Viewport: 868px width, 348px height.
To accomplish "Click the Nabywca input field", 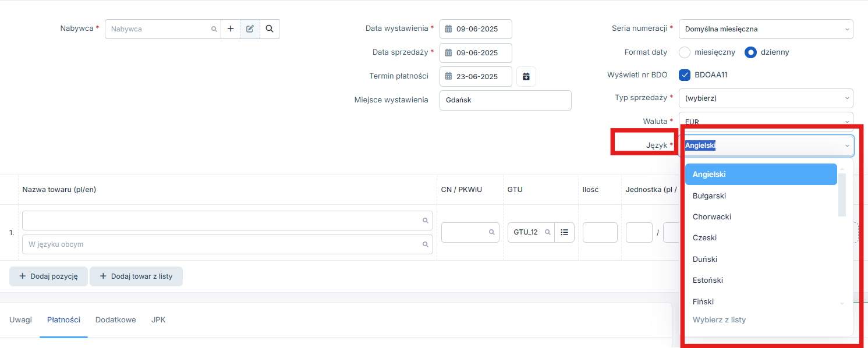I will click(163, 29).
